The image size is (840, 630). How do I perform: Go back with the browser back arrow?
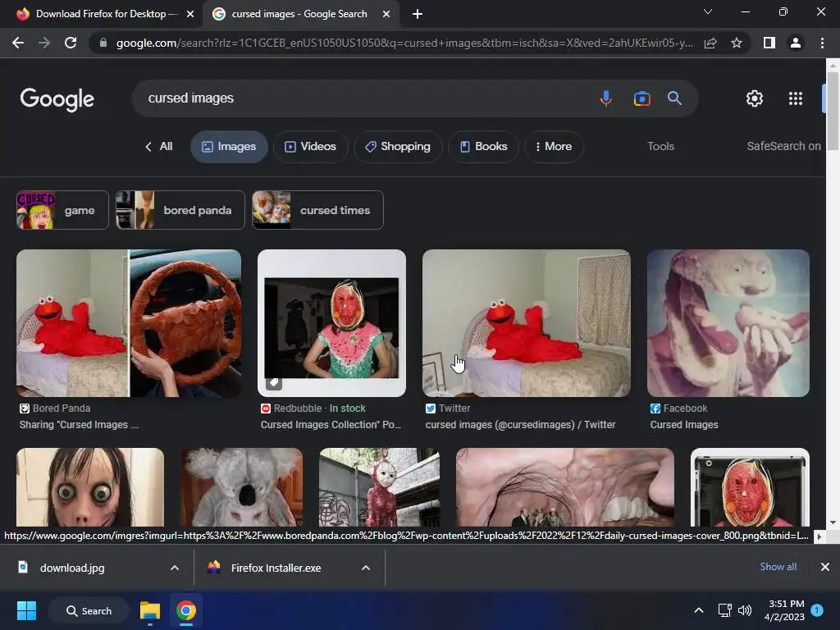[18, 43]
